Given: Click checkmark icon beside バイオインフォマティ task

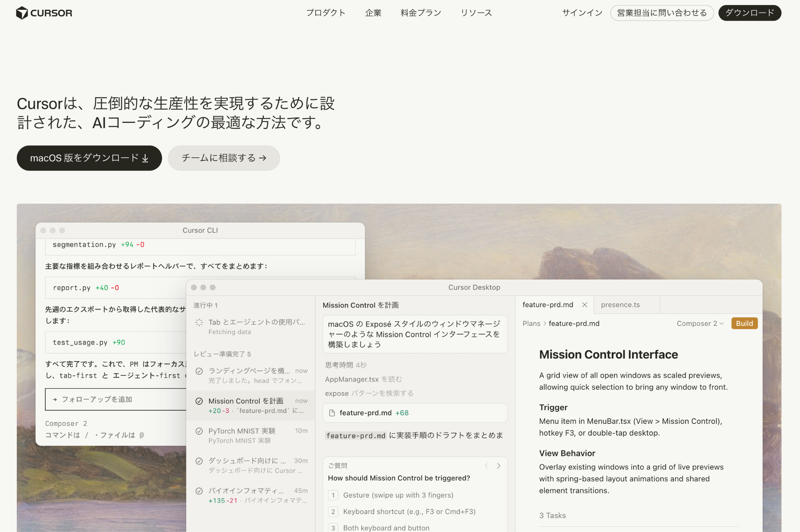Looking at the screenshot, I should (199, 491).
